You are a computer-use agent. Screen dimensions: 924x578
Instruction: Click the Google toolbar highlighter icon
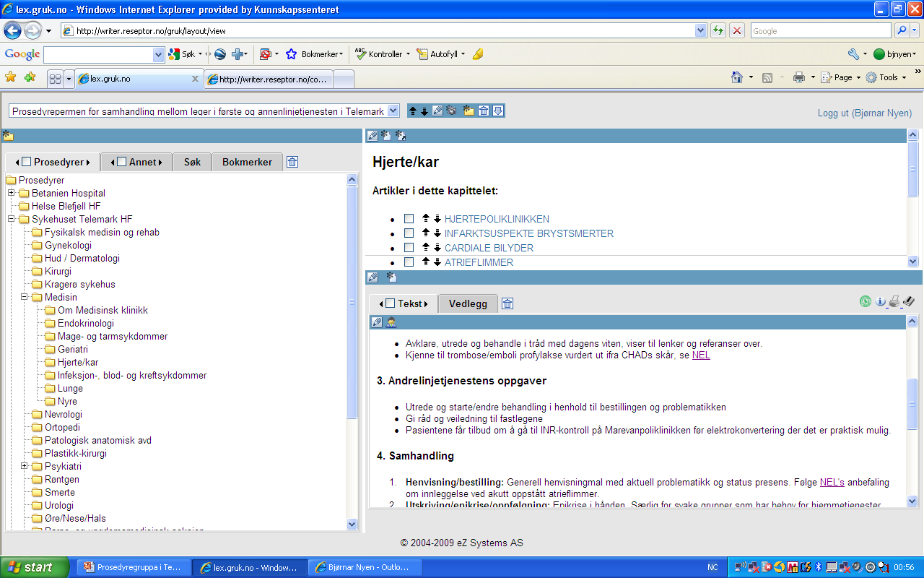pos(478,54)
